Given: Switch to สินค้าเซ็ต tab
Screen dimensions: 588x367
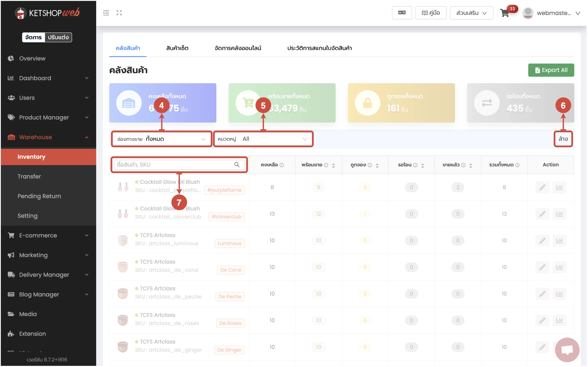Looking at the screenshot, I should [178, 48].
